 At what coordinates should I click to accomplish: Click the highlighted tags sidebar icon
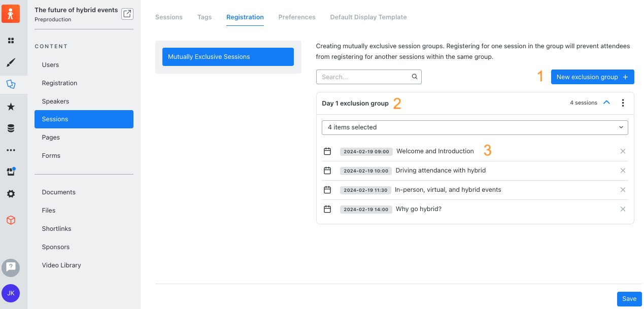11,84
